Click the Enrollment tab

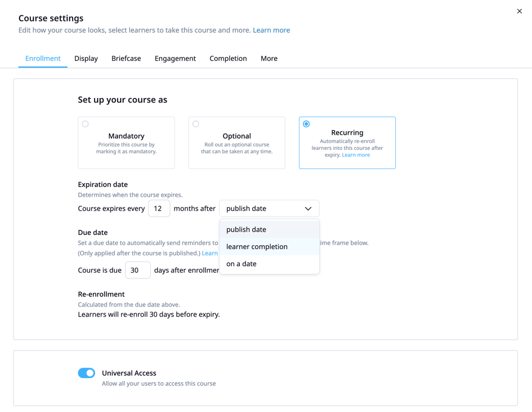point(43,59)
